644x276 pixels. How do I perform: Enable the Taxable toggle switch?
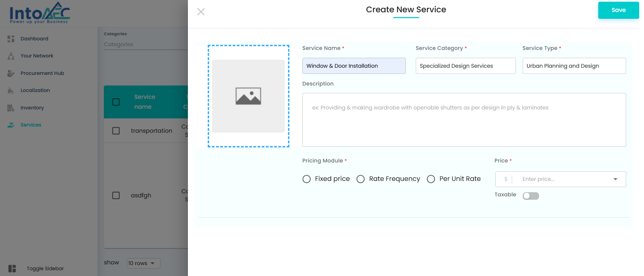coord(531,196)
